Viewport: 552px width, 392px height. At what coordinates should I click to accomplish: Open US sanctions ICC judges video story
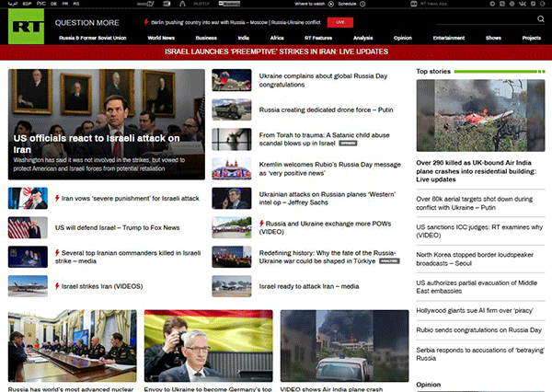(479, 231)
